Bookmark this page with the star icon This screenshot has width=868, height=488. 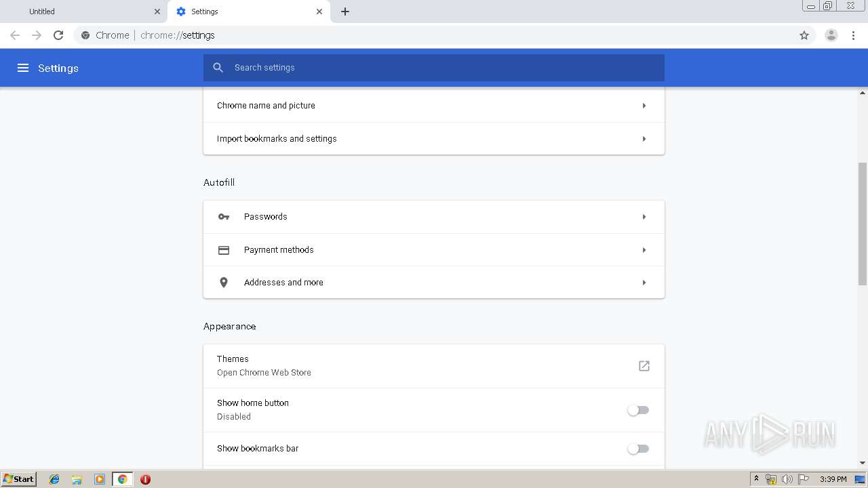(804, 35)
